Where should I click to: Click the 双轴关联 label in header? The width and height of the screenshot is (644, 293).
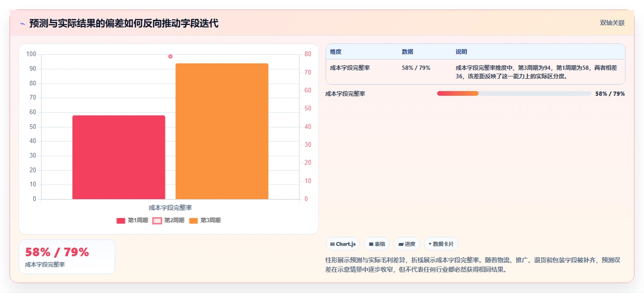pyautogui.click(x=612, y=23)
